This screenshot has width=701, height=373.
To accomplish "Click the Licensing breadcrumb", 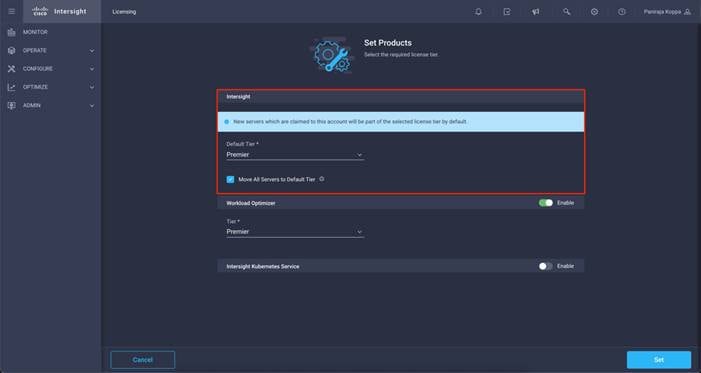I will tap(124, 12).
